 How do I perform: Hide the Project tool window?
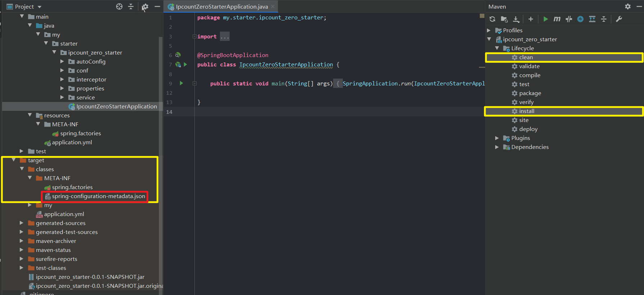[157, 6]
